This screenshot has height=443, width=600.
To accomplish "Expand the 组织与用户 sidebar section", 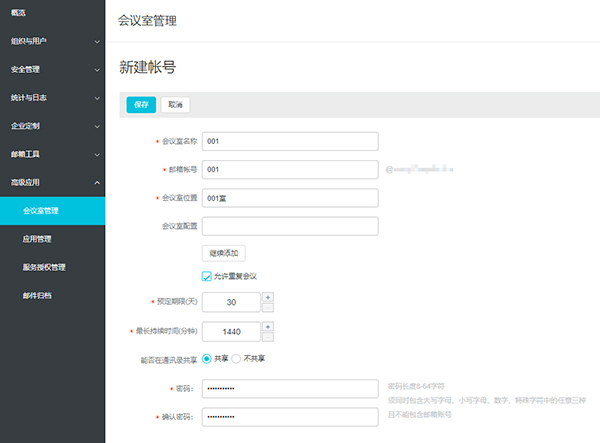I will (52, 41).
